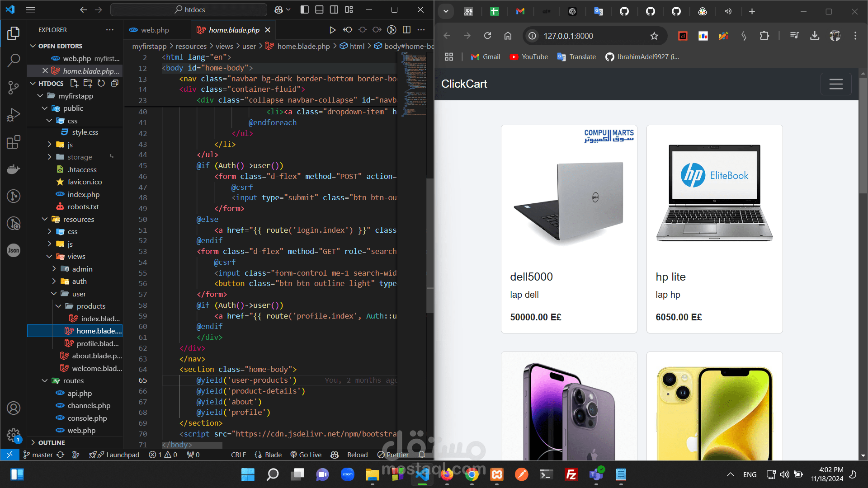This screenshot has width=868, height=488.
Task: Open YouTube bookmark link
Action: click(529, 57)
